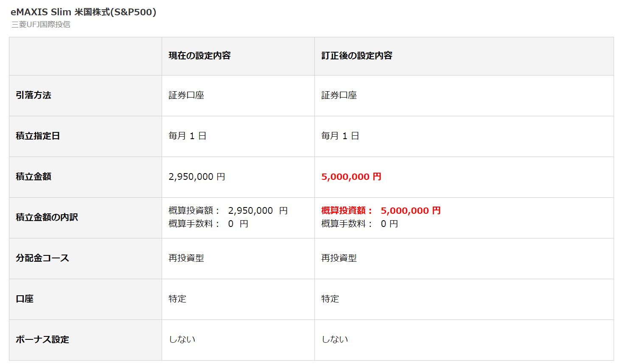Click the 分配金コース row label

pos(42,258)
